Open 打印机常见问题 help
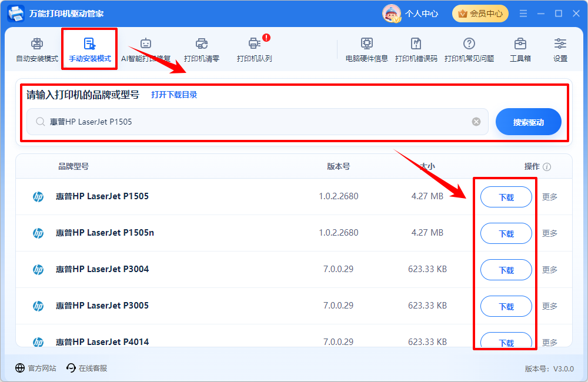This screenshot has height=382, width=588. click(469, 49)
